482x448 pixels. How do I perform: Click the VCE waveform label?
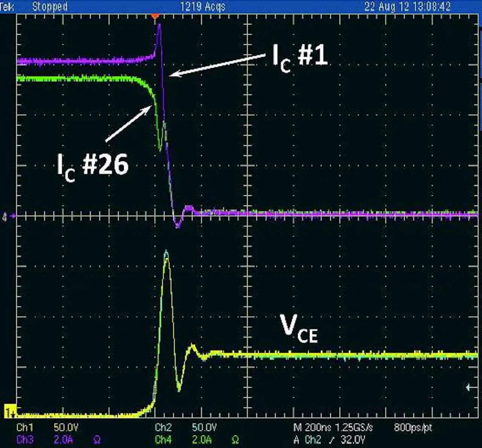pos(299,328)
